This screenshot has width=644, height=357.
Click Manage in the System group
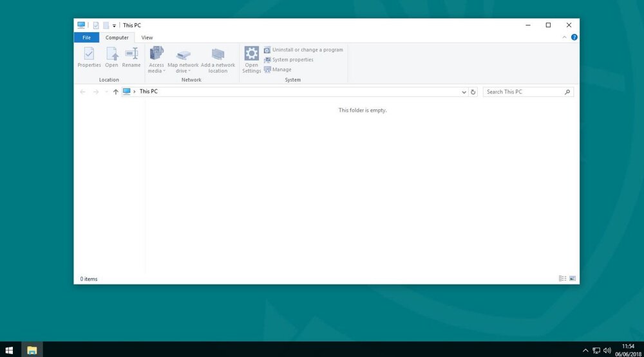[278, 69]
